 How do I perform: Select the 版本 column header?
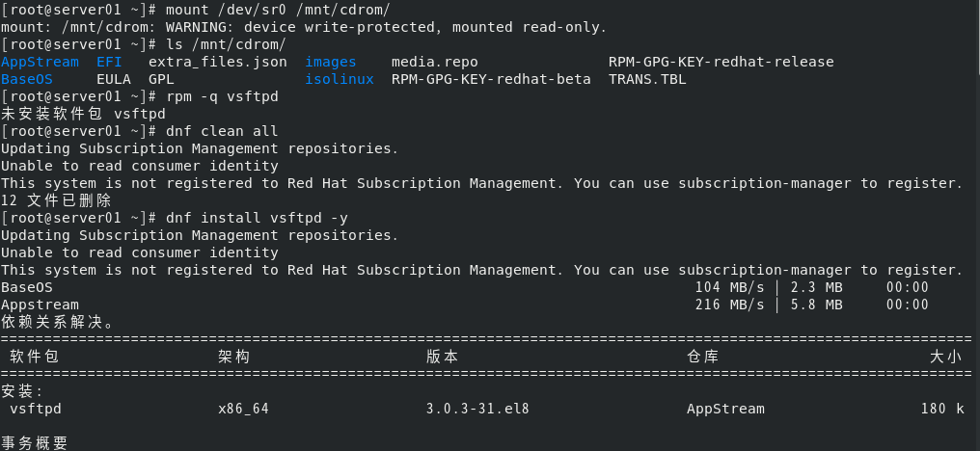(x=443, y=357)
